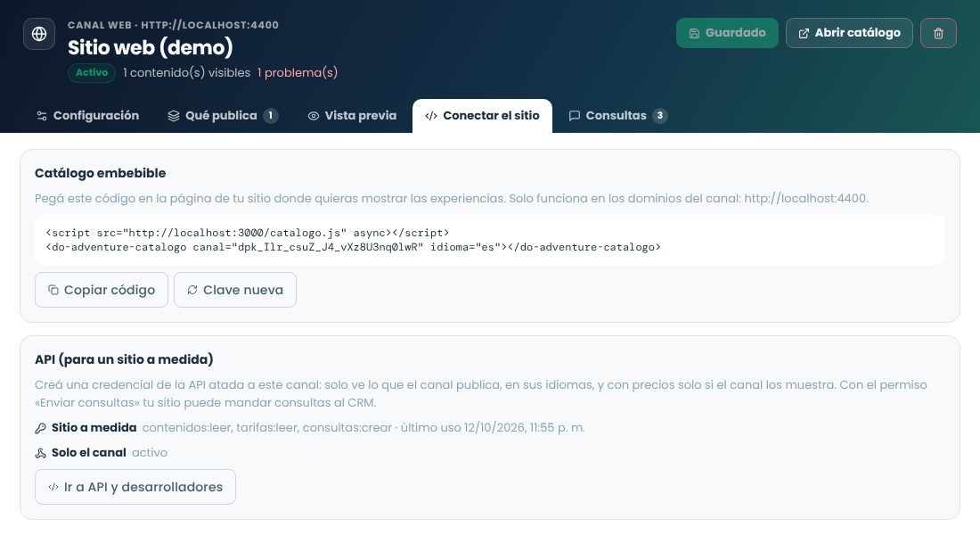Select the Conectar el sitio tab
Image resolution: width=980 pixels, height=535 pixels.
click(482, 116)
